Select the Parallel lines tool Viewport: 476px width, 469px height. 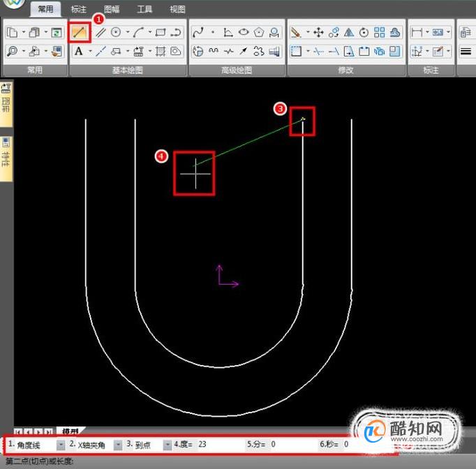click(101, 33)
